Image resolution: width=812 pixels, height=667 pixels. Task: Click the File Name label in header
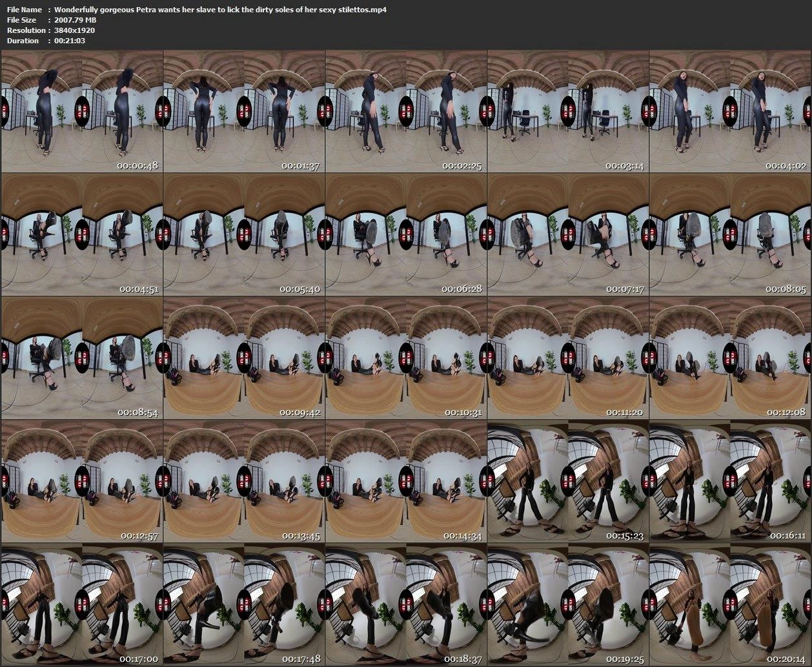25,10
